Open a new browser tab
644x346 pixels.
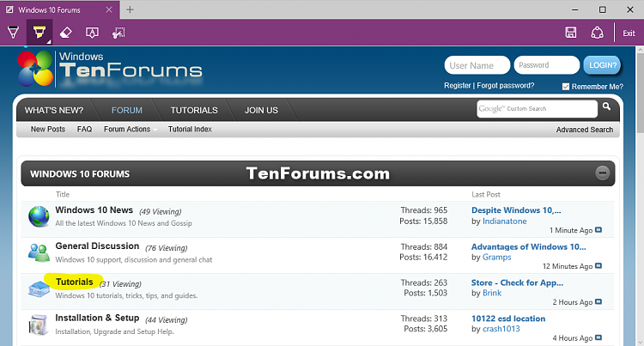point(130,9)
